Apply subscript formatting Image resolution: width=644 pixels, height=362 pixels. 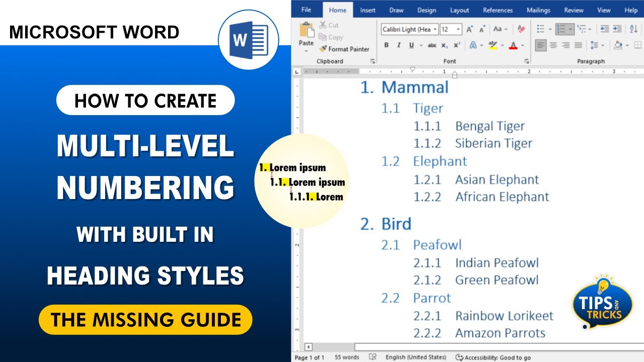[444, 45]
